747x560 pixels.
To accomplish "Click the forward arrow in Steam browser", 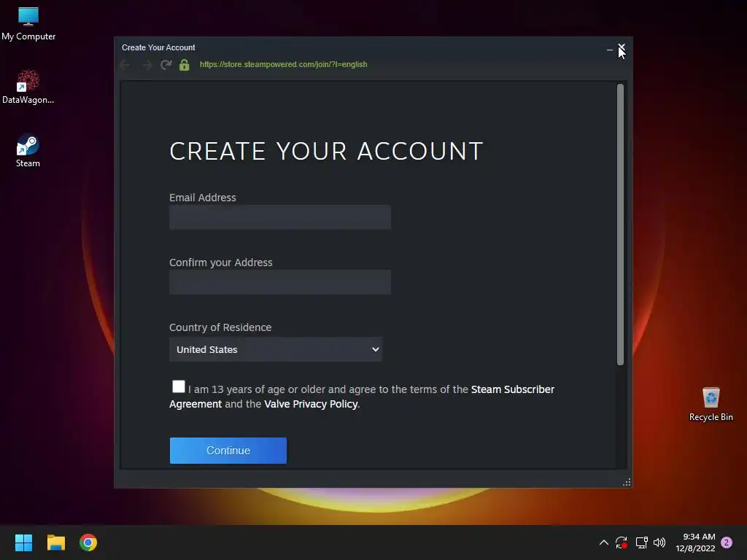I will tap(147, 65).
